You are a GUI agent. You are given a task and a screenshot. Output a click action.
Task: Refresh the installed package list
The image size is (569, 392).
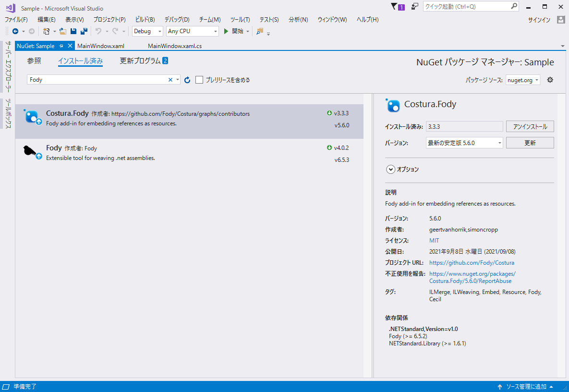[187, 80]
